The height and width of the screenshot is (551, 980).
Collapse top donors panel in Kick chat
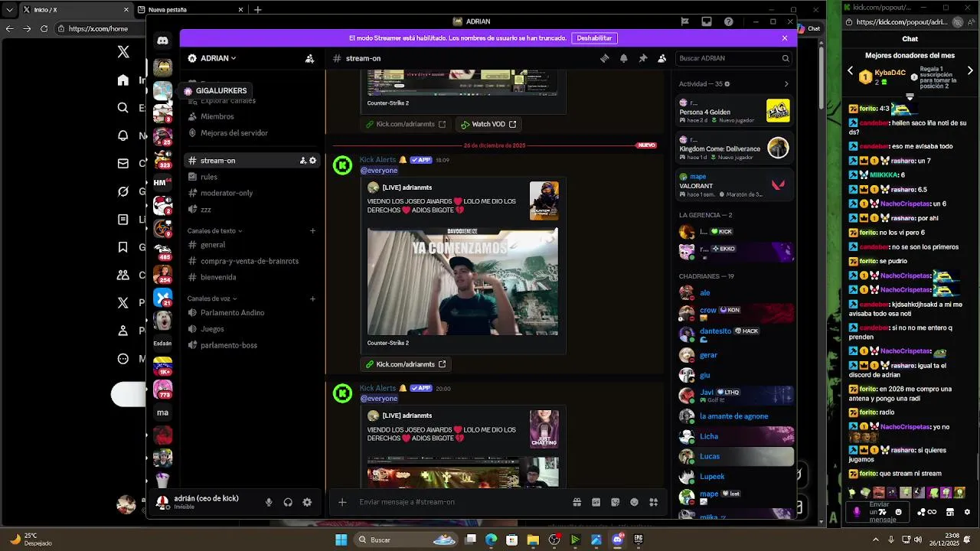tap(910, 97)
